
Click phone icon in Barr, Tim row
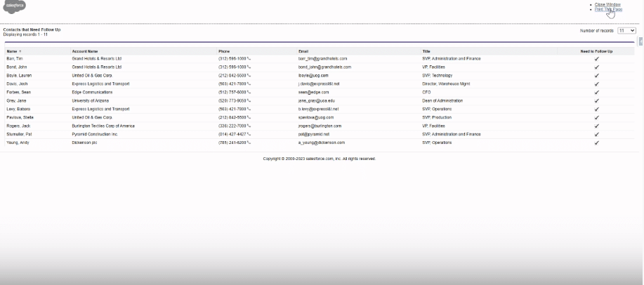pos(249,59)
